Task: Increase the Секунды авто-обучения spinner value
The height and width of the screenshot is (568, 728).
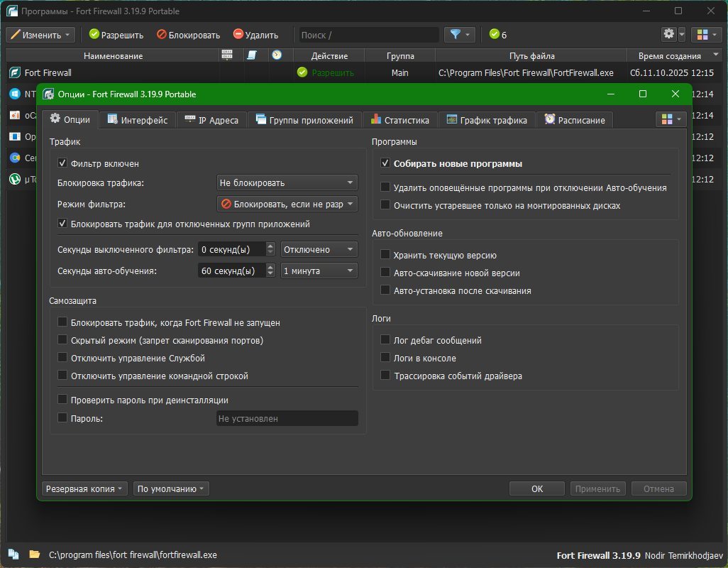Action: [270, 267]
